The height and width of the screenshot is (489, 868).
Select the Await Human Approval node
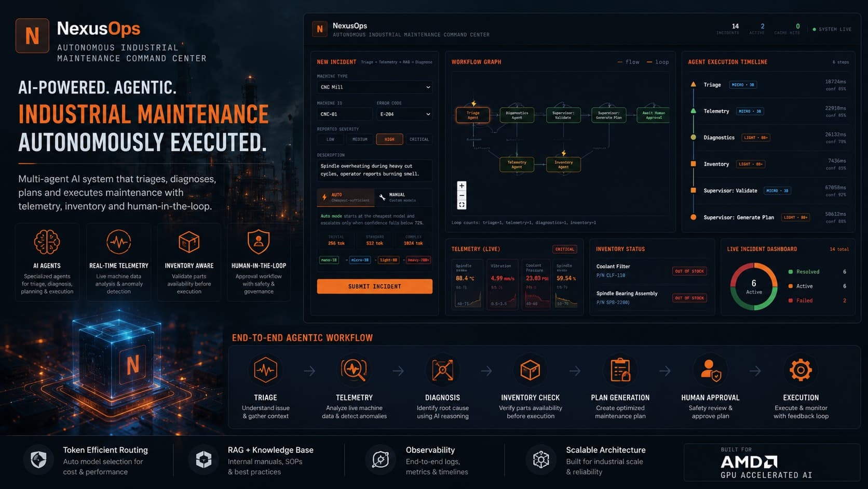pos(653,115)
